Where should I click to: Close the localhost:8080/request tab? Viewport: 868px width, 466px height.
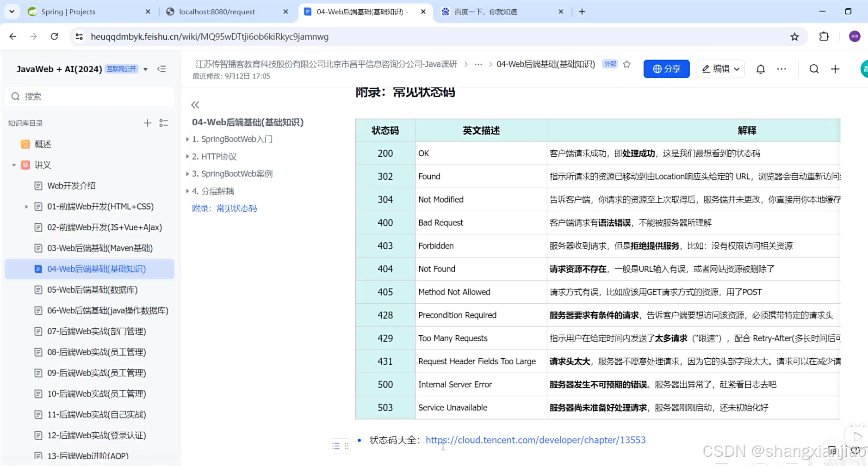(x=285, y=12)
